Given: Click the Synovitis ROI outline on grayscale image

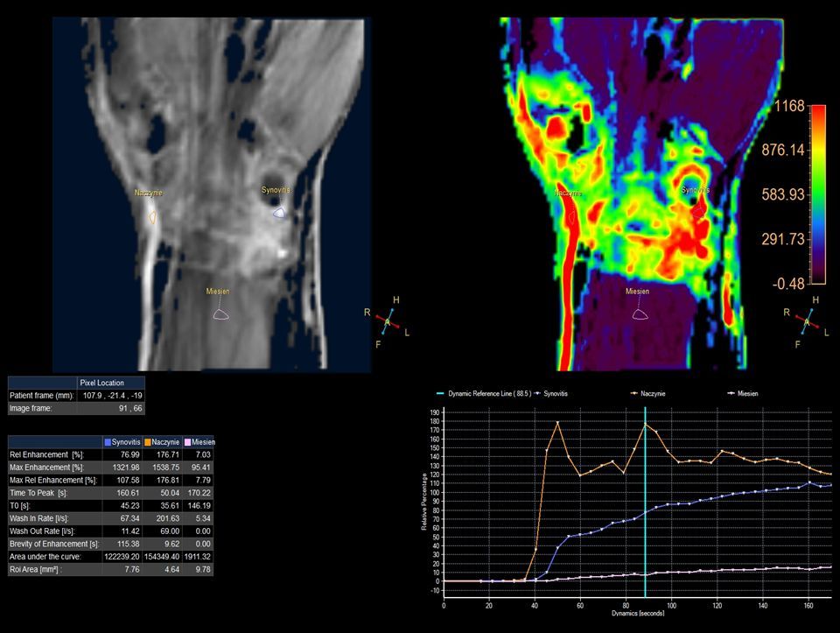Looking at the screenshot, I should (x=279, y=212).
